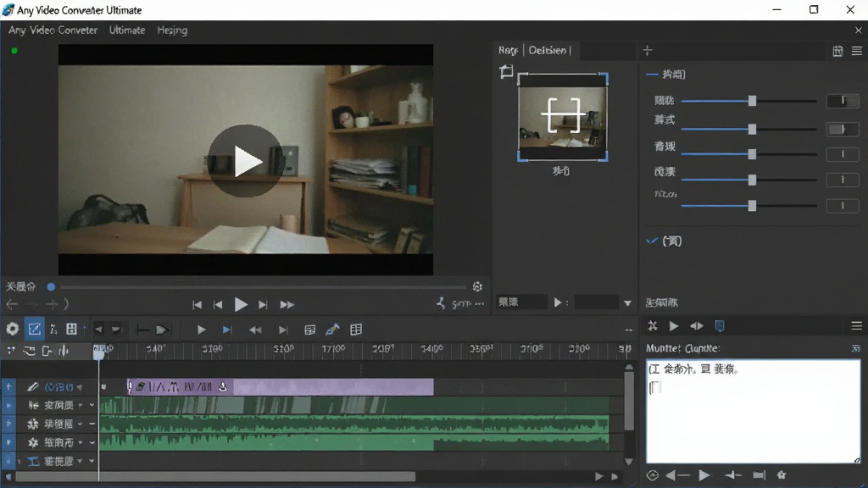The image size is (868, 488).
Task: Toggle the blue checkmark option in properties panel
Action: [652, 241]
